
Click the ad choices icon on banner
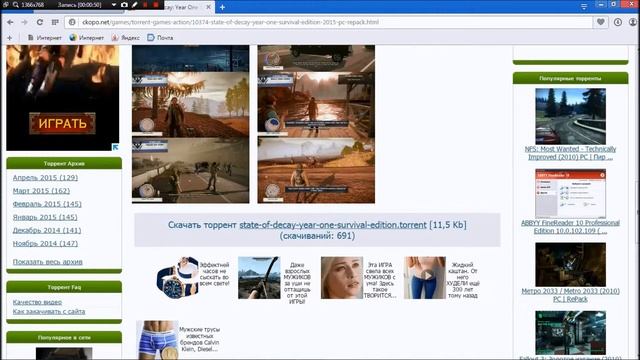[x=116, y=147]
